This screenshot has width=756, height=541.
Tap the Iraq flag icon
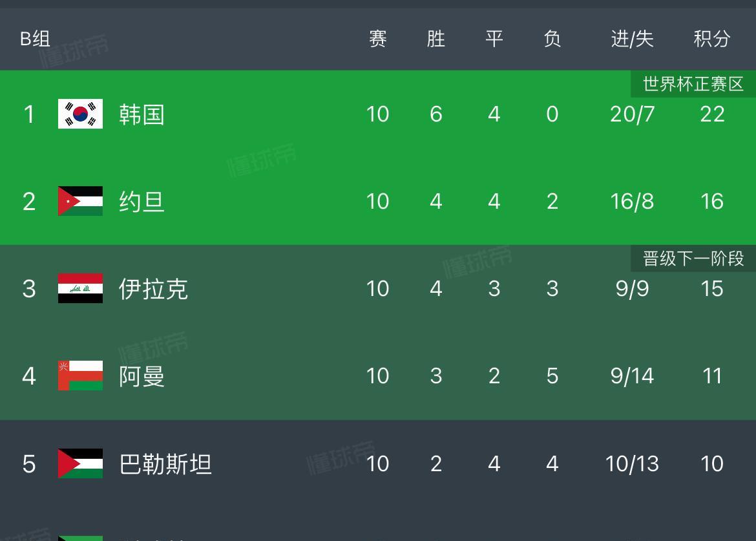(80, 288)
